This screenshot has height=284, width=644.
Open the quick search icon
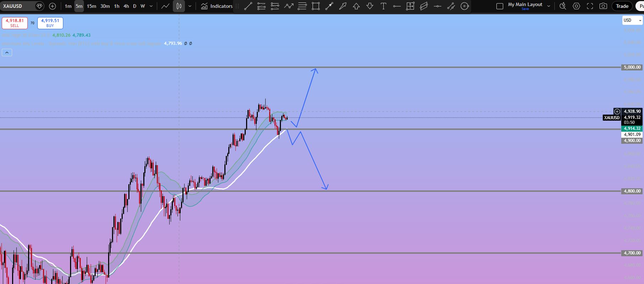click(563, 6)
